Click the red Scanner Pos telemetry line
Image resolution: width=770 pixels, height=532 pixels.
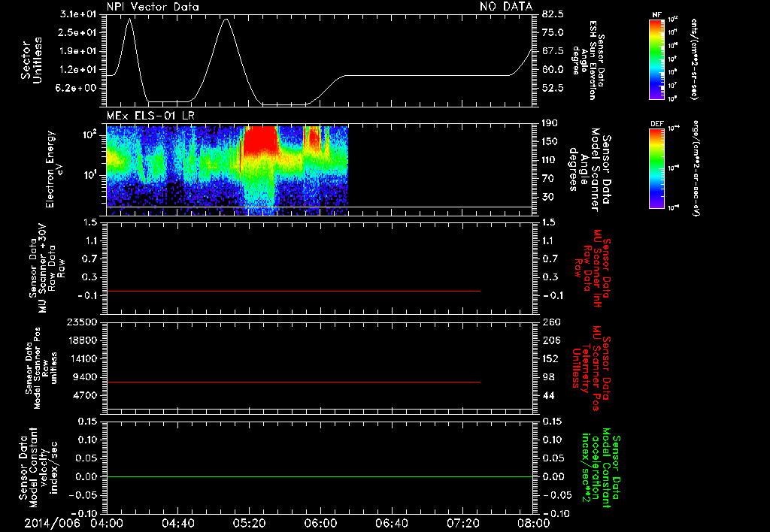click(293, 382)
